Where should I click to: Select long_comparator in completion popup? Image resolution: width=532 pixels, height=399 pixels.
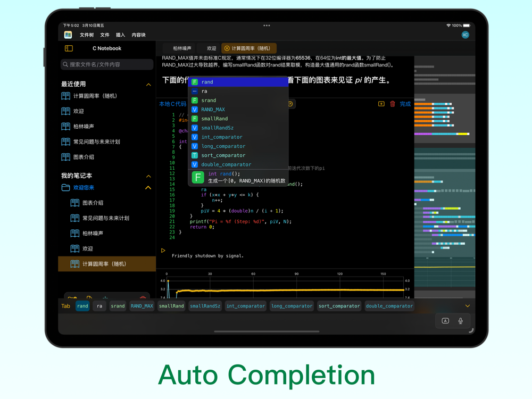point(238,146)
